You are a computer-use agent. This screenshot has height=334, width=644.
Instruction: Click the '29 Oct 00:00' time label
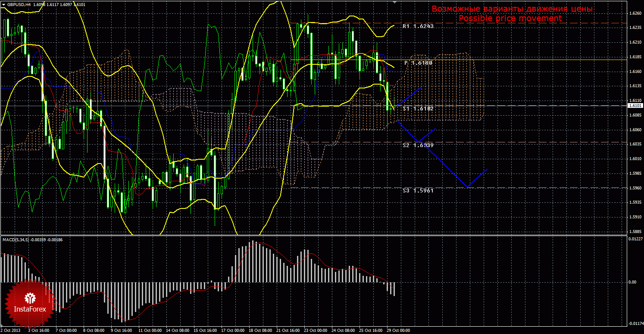pos(398,331)
